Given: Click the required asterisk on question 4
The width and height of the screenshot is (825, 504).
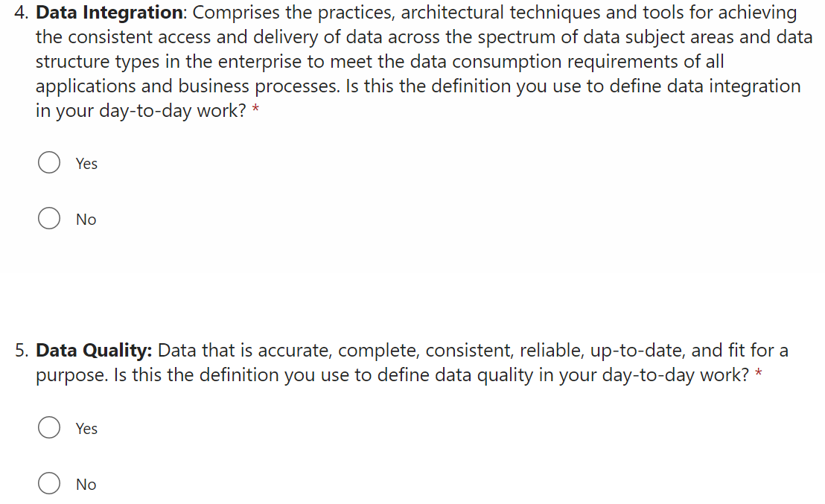Looking at the screenshot, I should click(x=255, y=112).
